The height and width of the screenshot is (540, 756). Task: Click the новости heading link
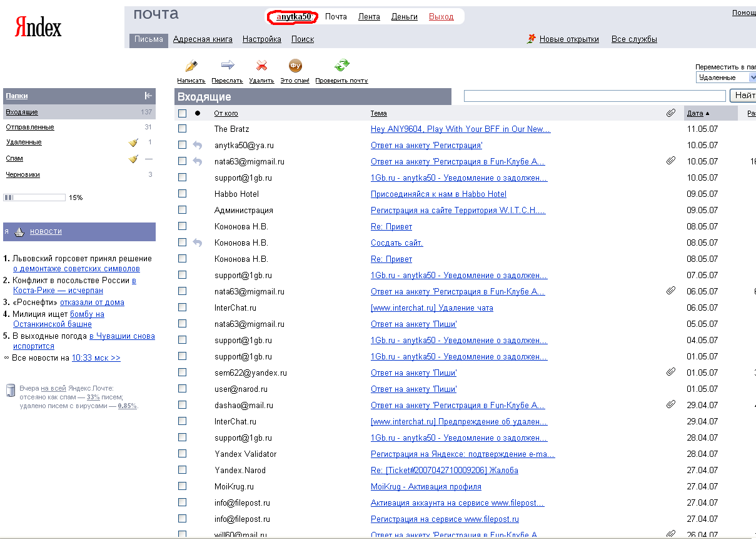tap(46, 231)
